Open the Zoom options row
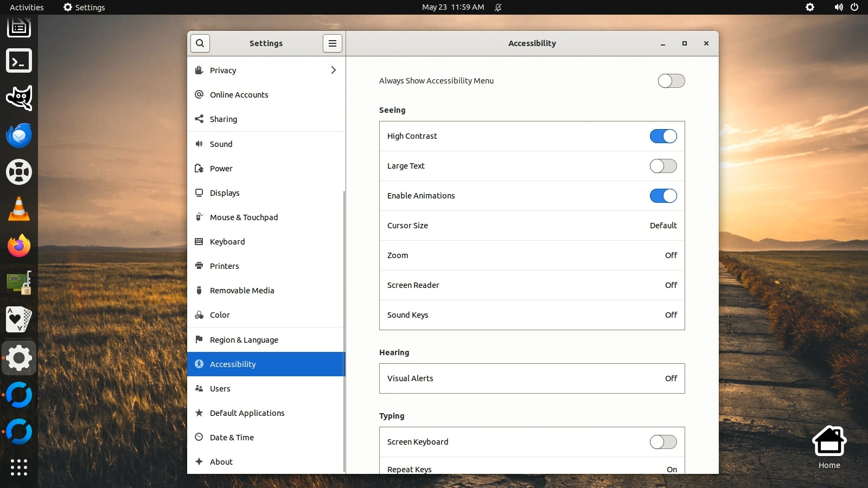This screenshot has height=488, width=868. click(x=532, y=255)
